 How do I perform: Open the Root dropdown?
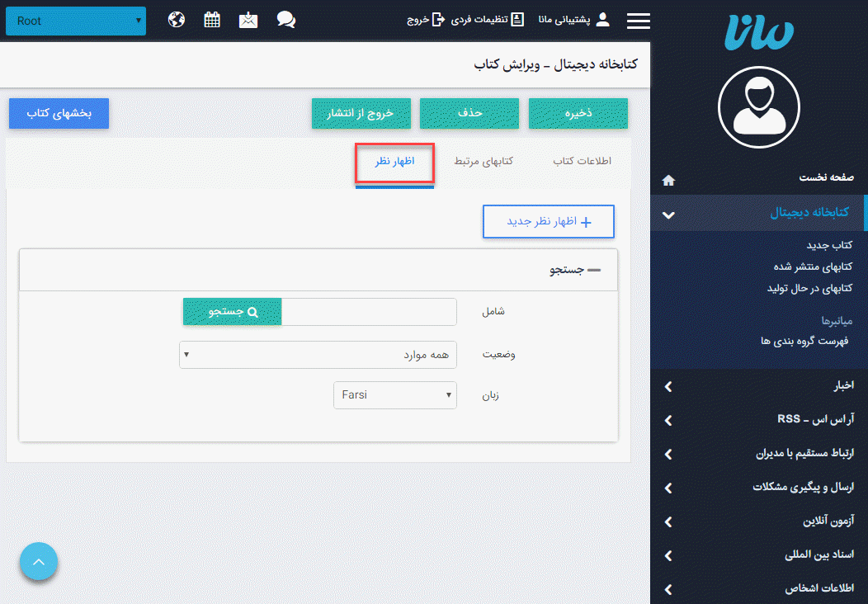click(x=75, y=21)
